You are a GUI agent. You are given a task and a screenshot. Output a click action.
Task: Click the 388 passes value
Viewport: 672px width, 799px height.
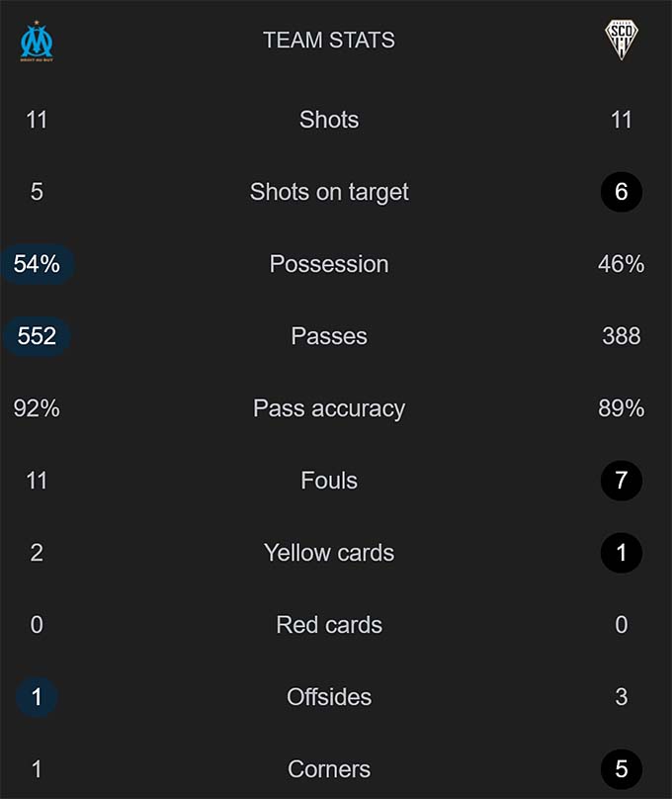click(x=621, y=336)
